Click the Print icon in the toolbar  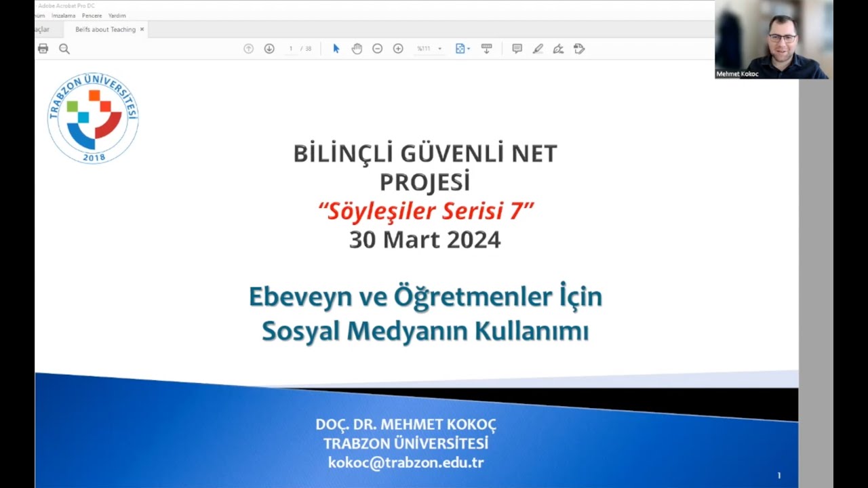click(43, 49)
